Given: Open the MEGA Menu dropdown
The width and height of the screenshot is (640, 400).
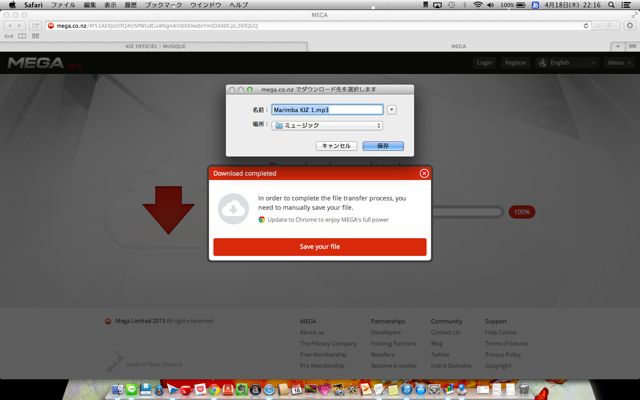Looking at the screenshot, I should pos(619,63).
